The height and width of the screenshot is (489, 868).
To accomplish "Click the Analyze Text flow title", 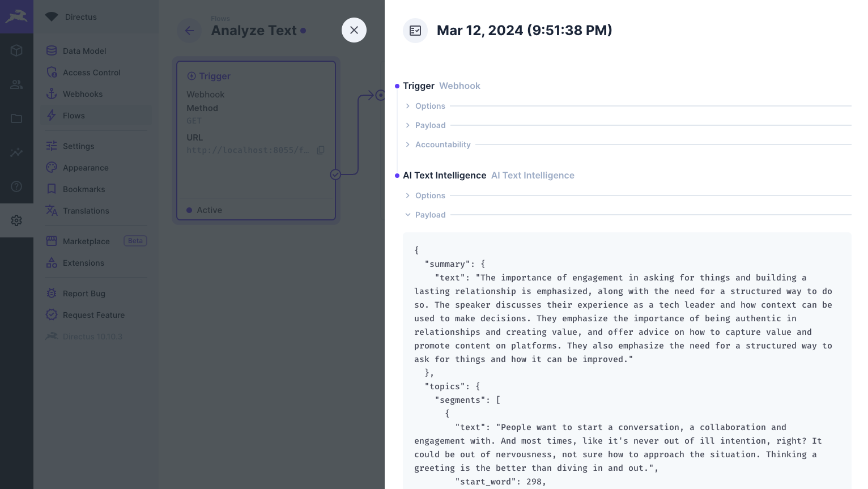I will click(x=254, y=31).
